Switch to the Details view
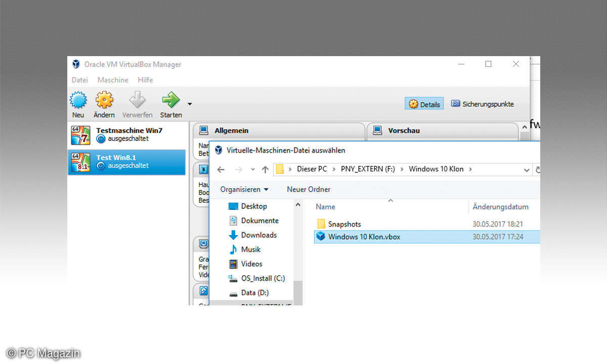 [424, 104]
